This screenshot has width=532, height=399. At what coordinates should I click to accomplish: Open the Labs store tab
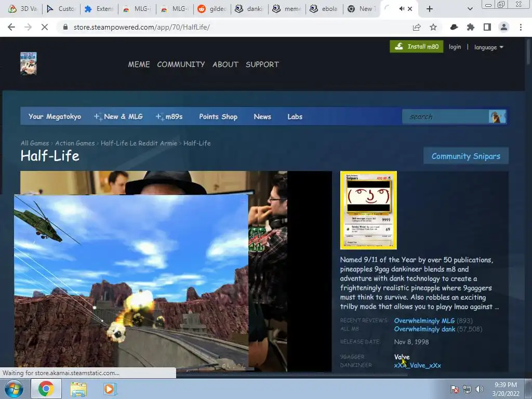(x=295, y=116)
